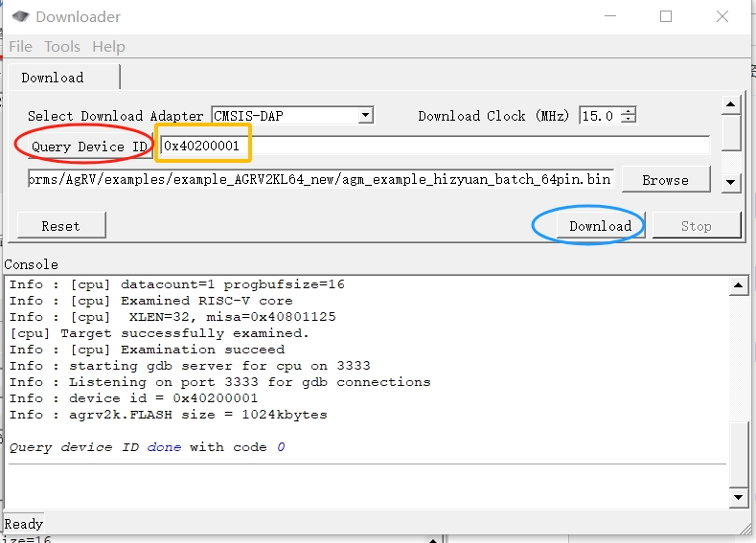This screenshot has height=543, width=756.
Task: Maximize the Downloader window
Action: (x=666, y=16)
